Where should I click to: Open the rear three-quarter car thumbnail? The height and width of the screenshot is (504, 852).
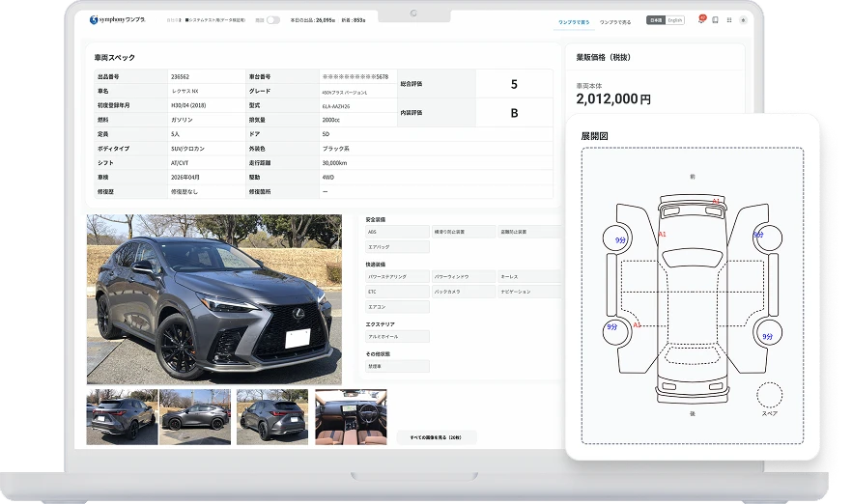click(x=272, y=417)
